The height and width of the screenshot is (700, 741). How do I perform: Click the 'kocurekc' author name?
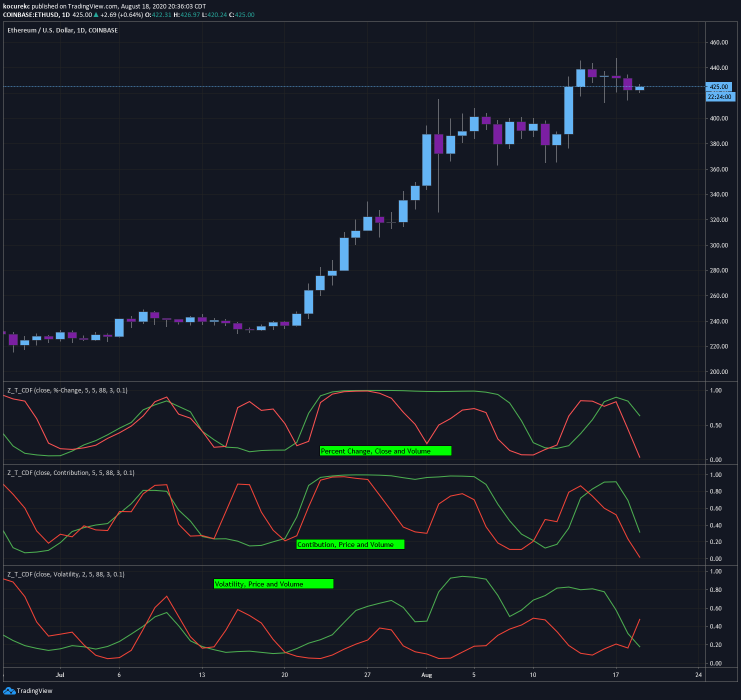click(x=16, y=6)
